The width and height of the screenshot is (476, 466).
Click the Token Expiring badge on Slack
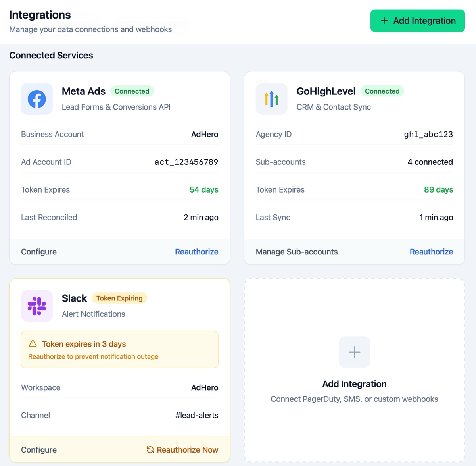pyautogui.click(x=119, y=298)
